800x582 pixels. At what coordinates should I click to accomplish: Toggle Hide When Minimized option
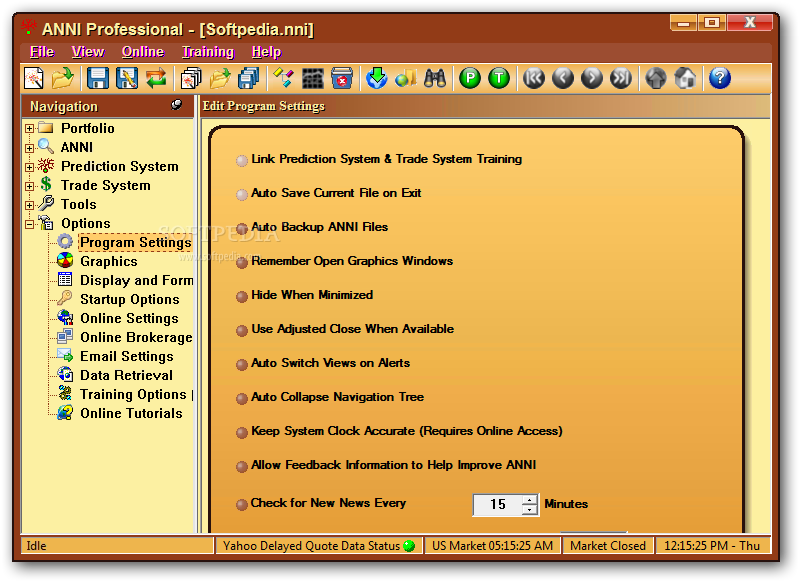242,296
